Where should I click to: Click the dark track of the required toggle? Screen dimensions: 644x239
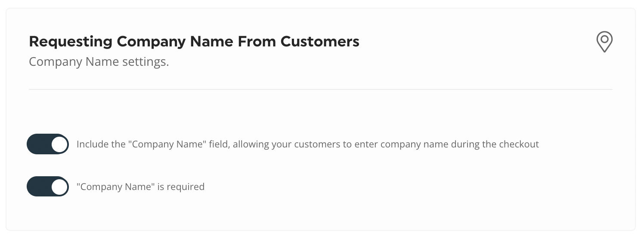pyautogui.click(x=39, y=187)
